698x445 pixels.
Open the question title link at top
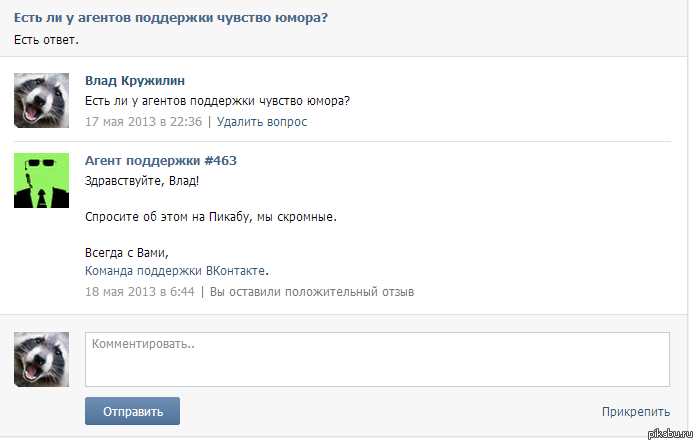(x=172, y=19)
